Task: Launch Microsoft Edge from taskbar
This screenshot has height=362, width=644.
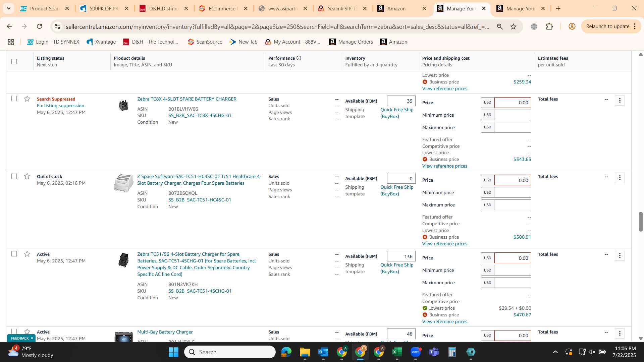Action: tap(286, 352)
